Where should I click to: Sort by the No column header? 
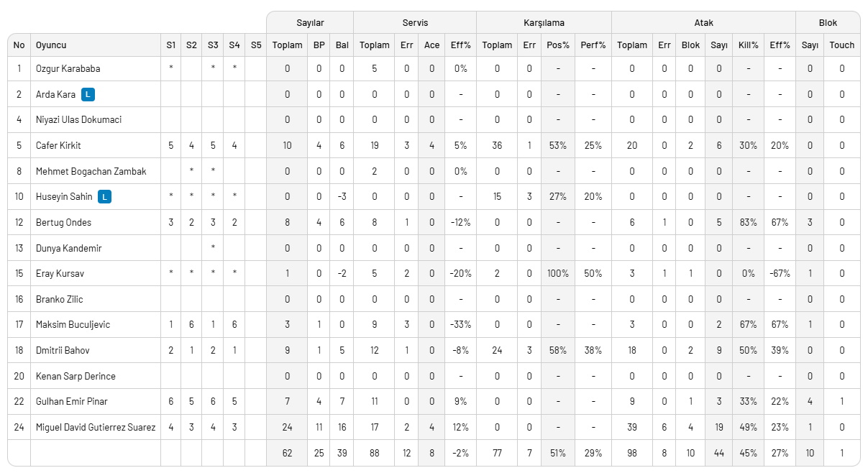19,45
